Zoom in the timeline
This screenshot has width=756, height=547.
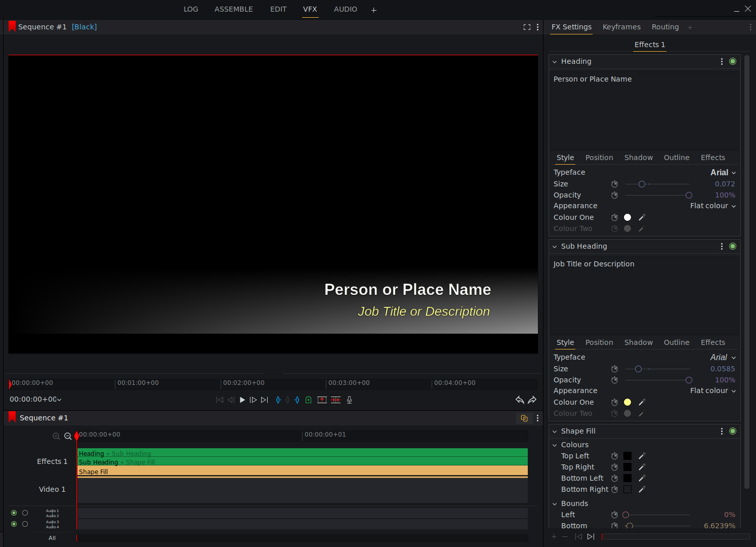pyautogui.click(x=56, y=436)
